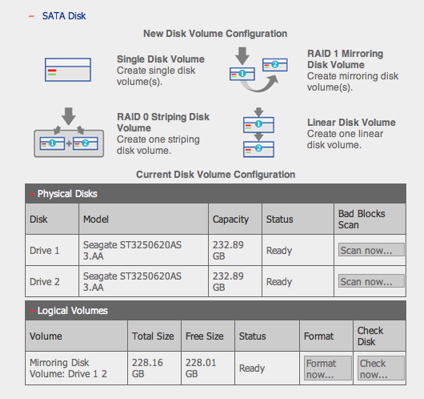This screenshot has width=424, height=399.
Task: Open the Single Disk Volume link
Action: pos(160,59)
